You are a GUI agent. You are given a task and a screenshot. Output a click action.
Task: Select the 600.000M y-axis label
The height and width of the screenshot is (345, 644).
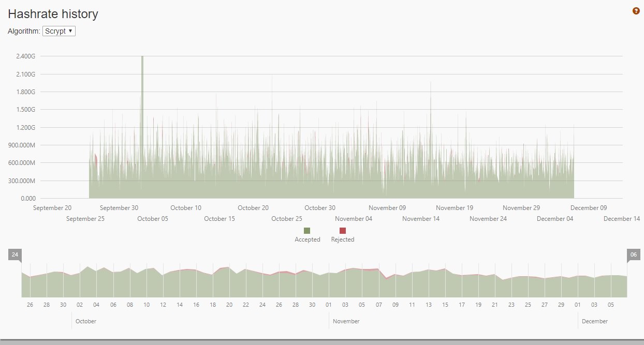coord(21,163)
